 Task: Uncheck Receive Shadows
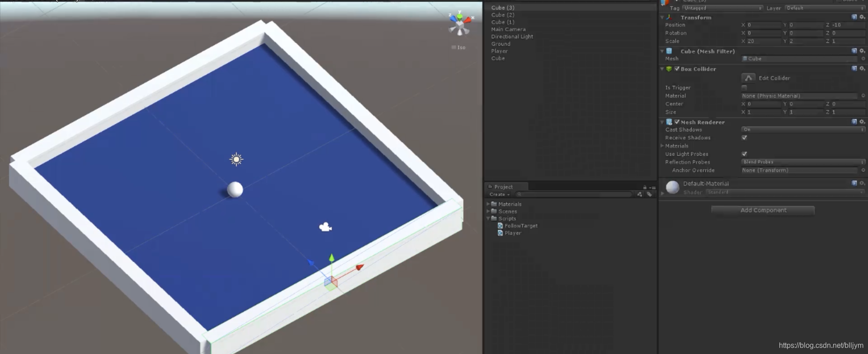[744, 138]
